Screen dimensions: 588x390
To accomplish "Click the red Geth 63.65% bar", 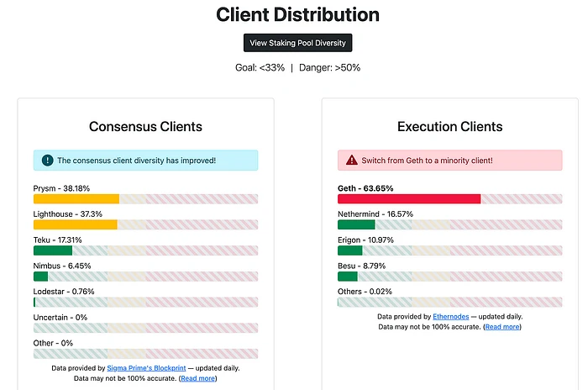I will 409,199.
